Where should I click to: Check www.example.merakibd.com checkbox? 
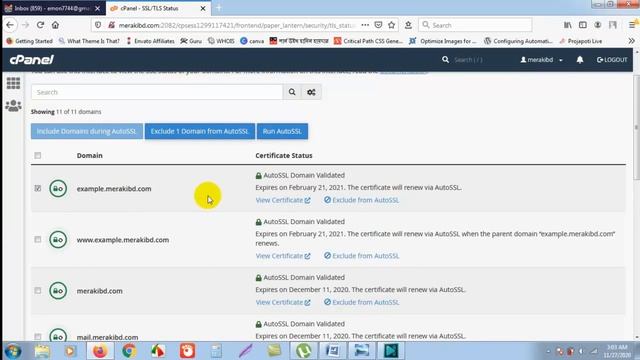[38, 239]
